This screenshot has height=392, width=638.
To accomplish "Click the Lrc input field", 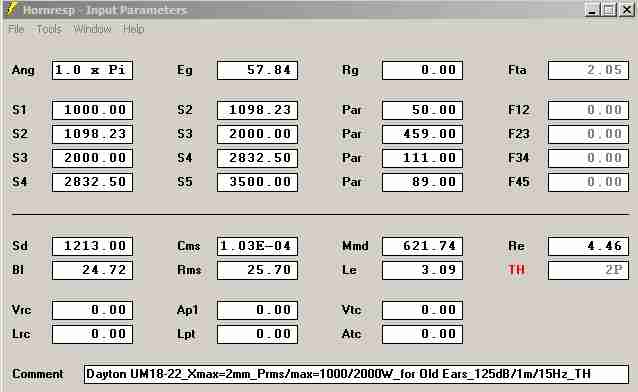I will [x=92, y=334].
